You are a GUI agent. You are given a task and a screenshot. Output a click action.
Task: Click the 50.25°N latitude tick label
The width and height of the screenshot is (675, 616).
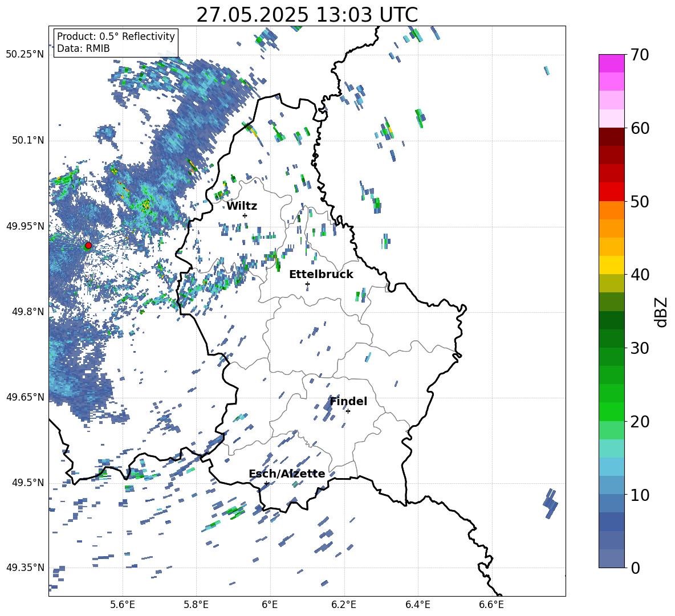point(25,55)
